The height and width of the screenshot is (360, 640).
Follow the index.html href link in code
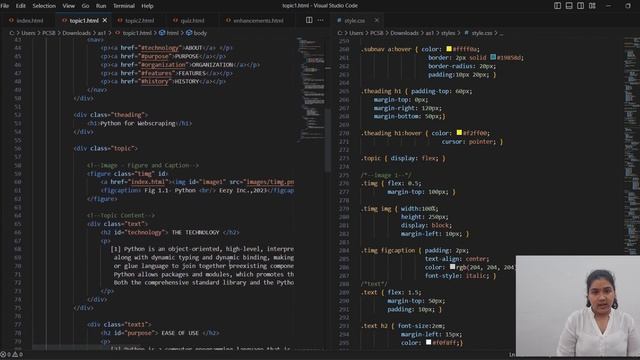coord(148,182)
